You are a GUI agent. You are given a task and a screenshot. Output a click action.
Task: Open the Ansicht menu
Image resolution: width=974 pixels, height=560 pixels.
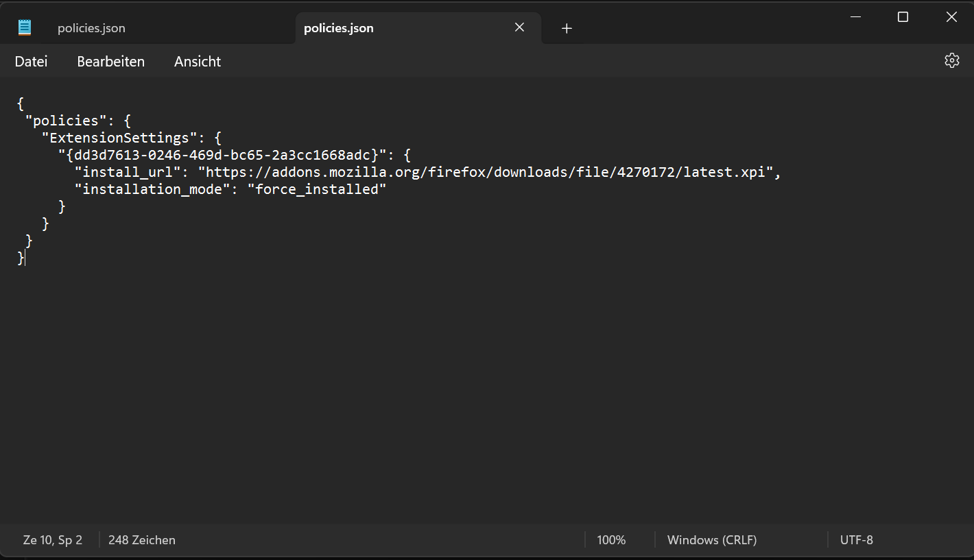point(198,62)
